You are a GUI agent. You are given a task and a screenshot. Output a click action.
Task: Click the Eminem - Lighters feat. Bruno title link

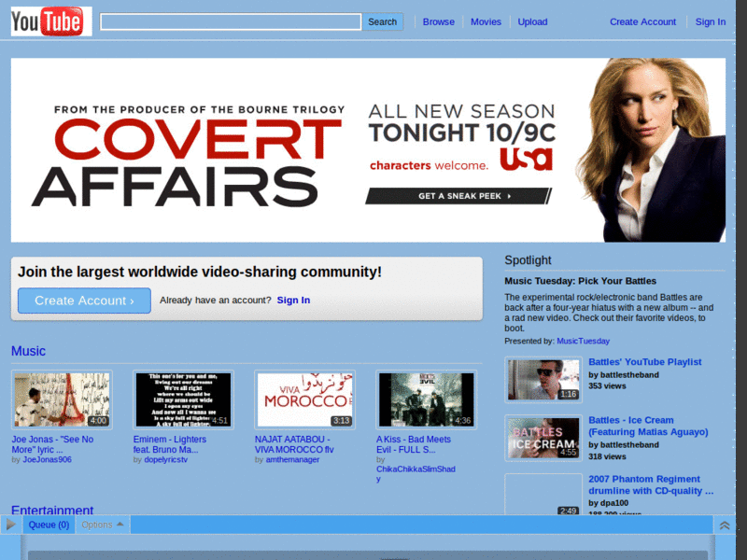click(x=170, y=444)
